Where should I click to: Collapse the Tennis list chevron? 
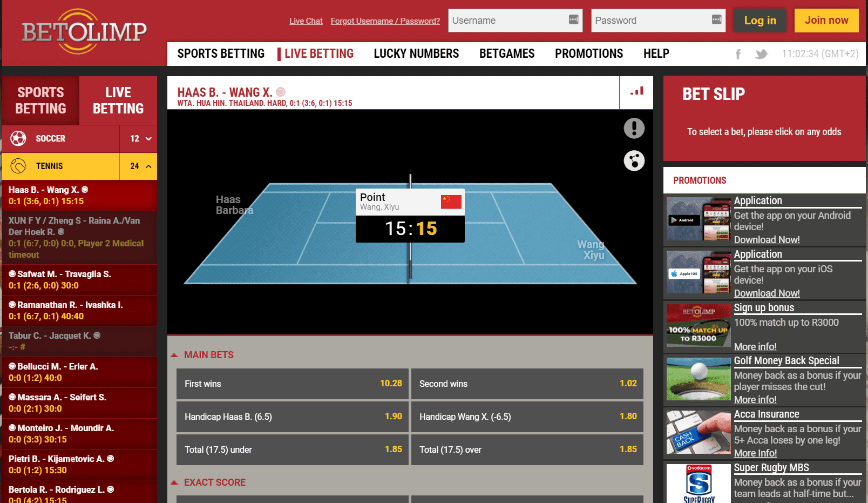point(148,166)
